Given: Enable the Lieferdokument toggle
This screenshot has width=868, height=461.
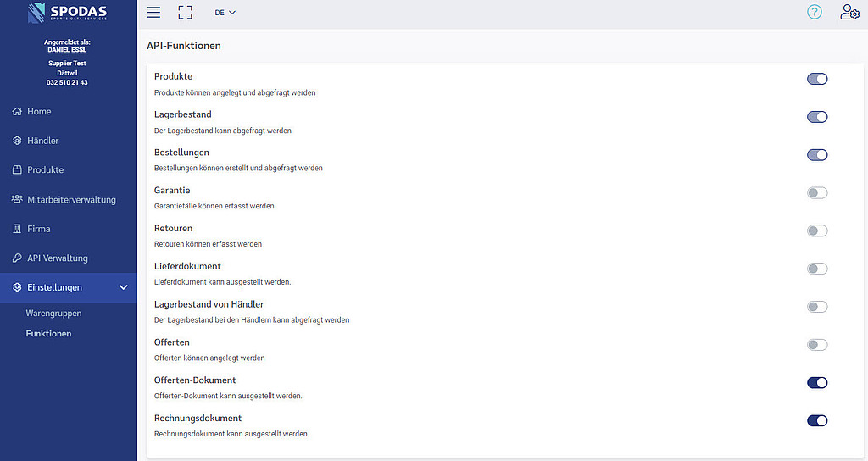Looking at the screenshot, I should [x=816, y=269].
